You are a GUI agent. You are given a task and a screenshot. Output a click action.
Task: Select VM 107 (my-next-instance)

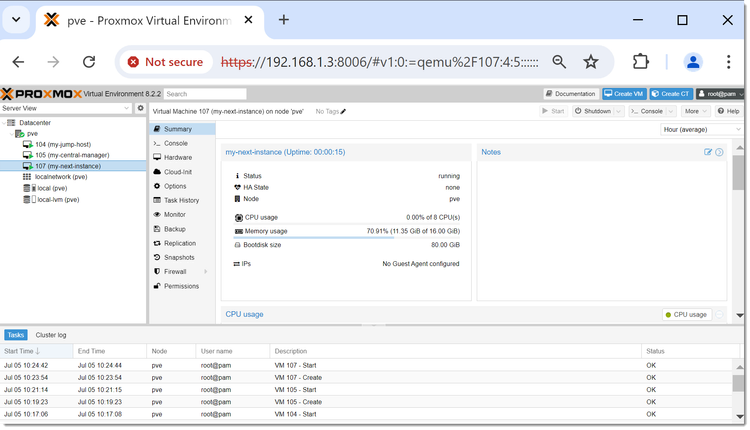67,166
